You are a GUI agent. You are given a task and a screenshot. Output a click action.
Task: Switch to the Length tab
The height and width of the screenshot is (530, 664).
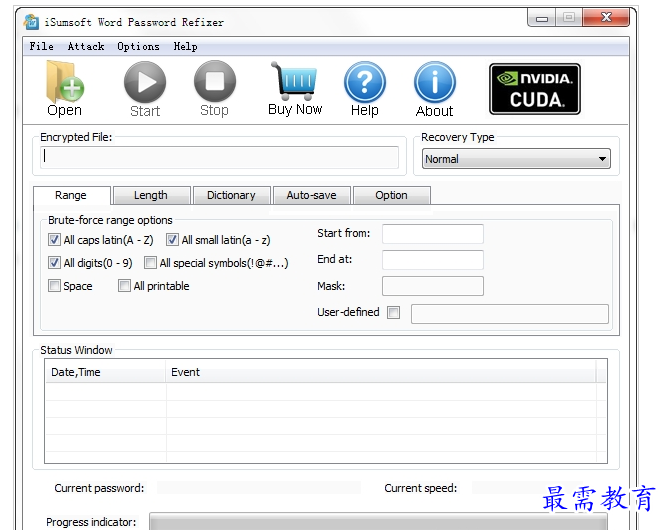[x=151, y=196]
